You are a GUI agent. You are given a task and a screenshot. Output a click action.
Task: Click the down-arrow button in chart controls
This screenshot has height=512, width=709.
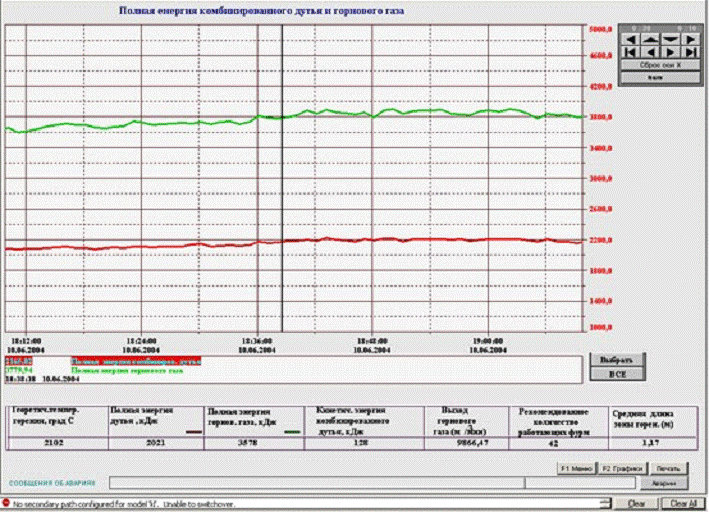670,39
